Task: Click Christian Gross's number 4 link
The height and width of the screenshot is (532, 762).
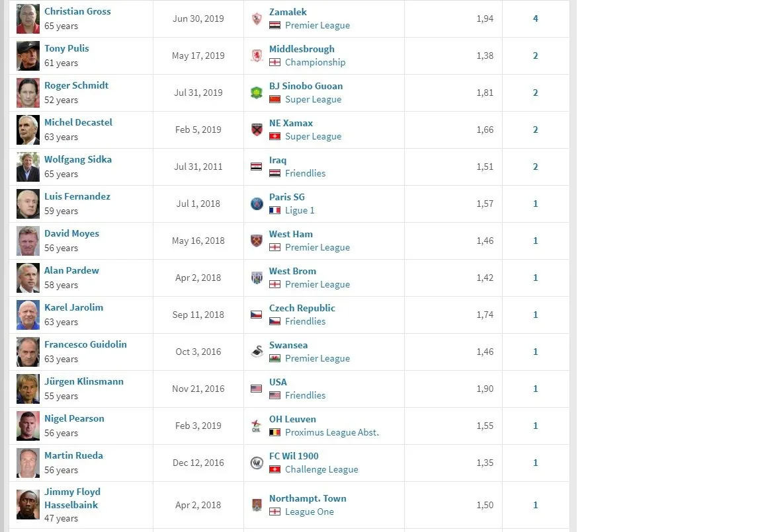Action: 535,19
